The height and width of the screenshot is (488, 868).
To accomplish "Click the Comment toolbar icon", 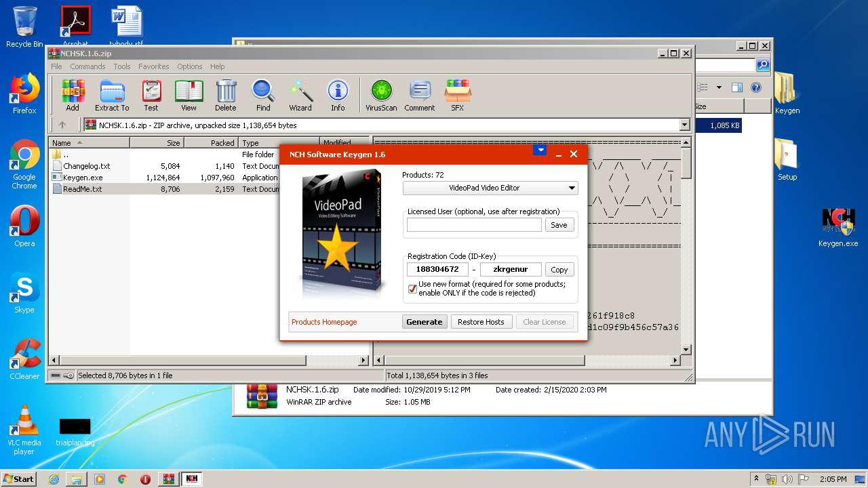I will click(x=420, y=95).
